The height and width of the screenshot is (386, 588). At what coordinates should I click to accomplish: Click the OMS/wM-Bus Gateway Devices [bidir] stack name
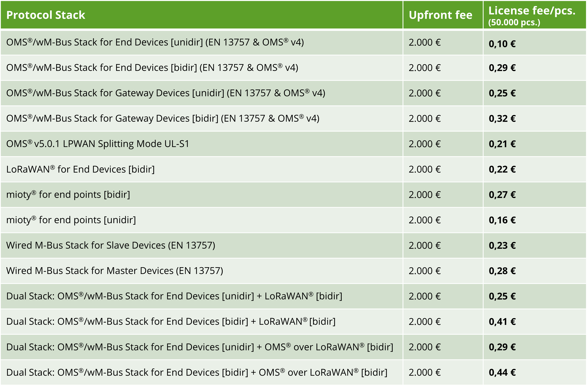[x=163, y=119]
